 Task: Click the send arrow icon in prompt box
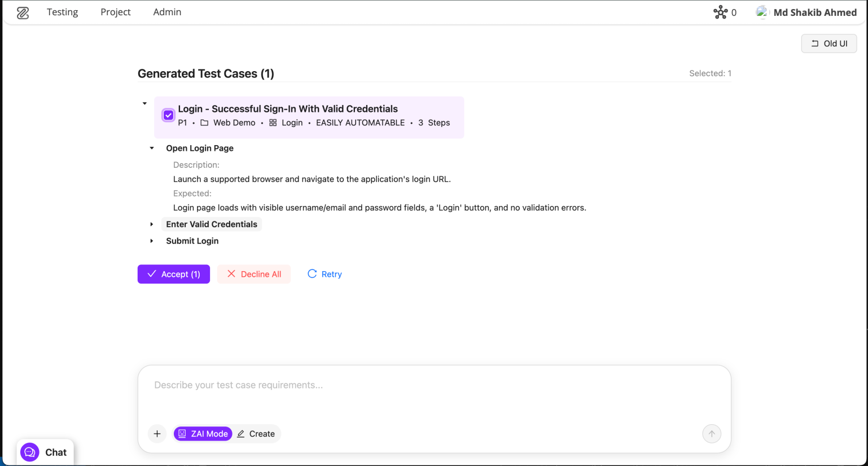click(x=712, y=434)
